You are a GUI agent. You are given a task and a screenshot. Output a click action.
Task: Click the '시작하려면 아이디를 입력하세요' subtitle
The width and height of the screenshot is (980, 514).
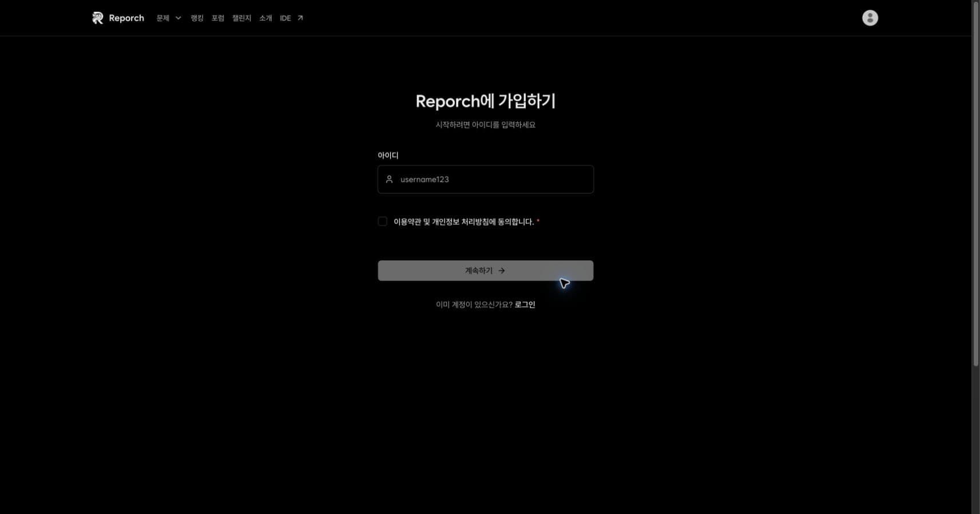(486, 125)
